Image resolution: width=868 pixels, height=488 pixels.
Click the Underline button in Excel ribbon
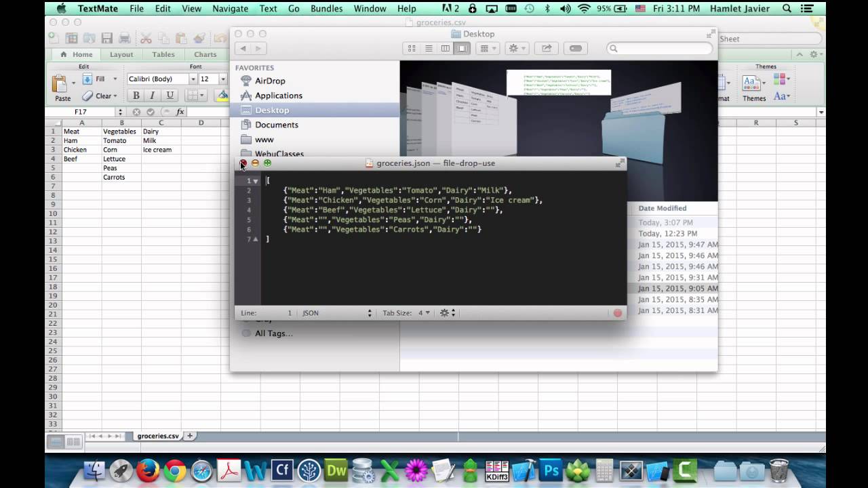coord(170,96)
